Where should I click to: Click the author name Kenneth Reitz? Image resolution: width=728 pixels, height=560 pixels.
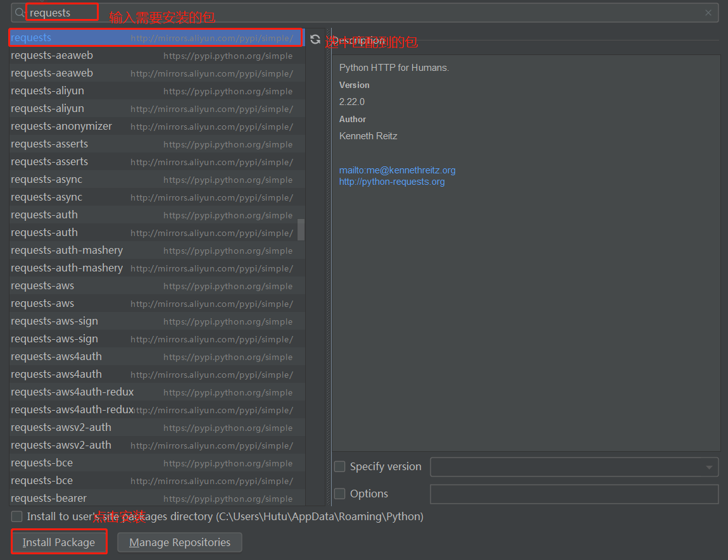tap(368, 136)
